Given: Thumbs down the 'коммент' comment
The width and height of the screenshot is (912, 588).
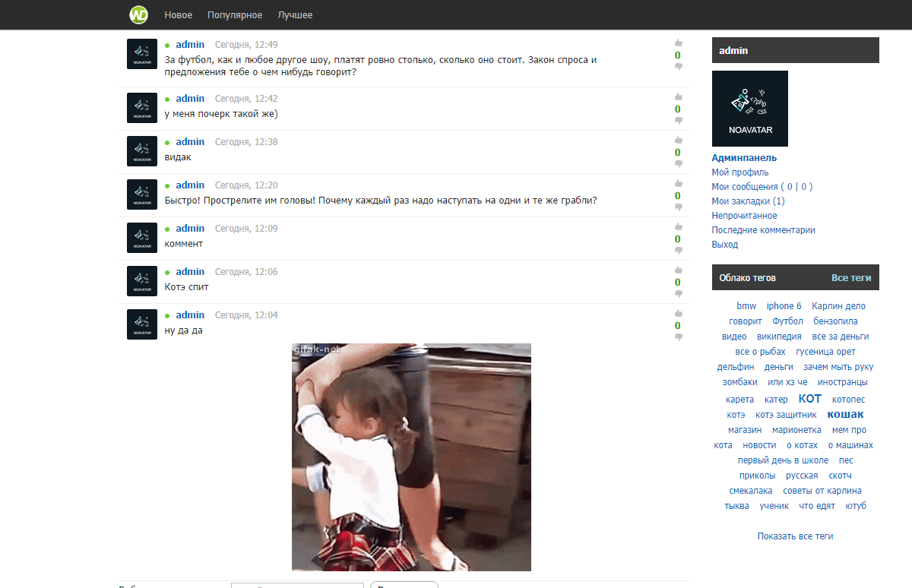Looking at the screenshot, I should [x=679, y=251].
